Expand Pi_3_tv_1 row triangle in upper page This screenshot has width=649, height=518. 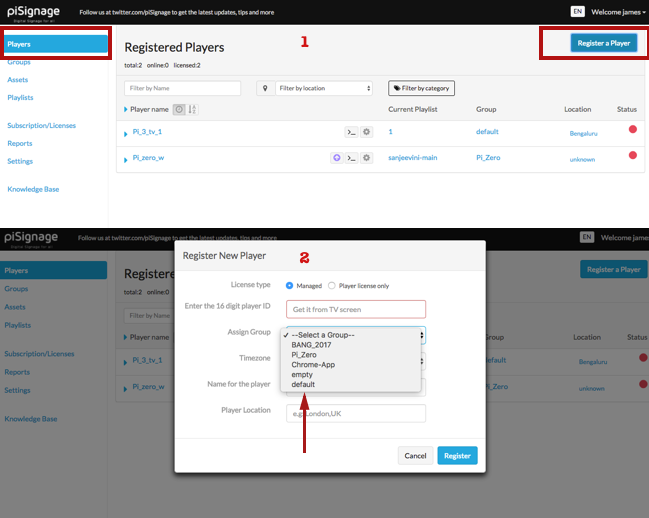pyautogui.click(x=125, y=134)
